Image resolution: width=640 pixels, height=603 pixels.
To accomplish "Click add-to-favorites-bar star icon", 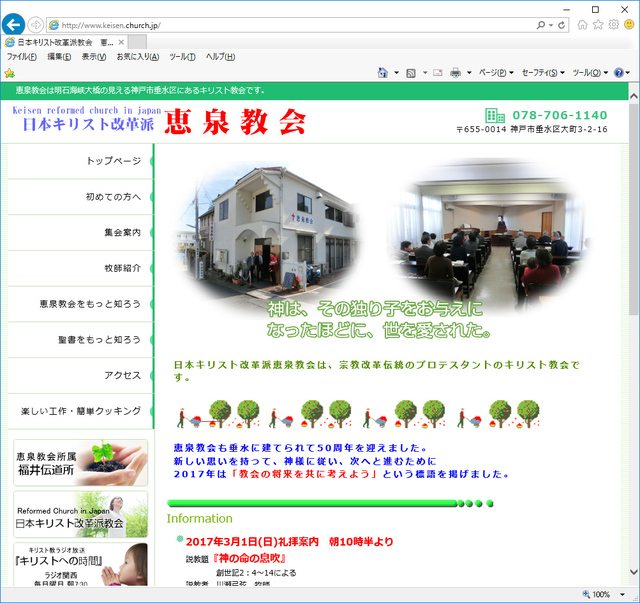I will pos(10,73).
